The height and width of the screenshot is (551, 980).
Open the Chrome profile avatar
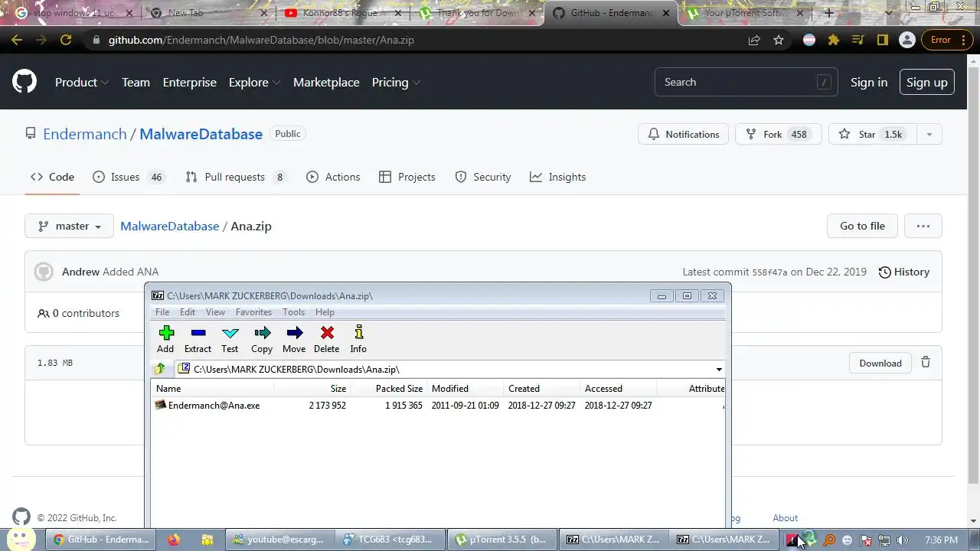point(907,40)
